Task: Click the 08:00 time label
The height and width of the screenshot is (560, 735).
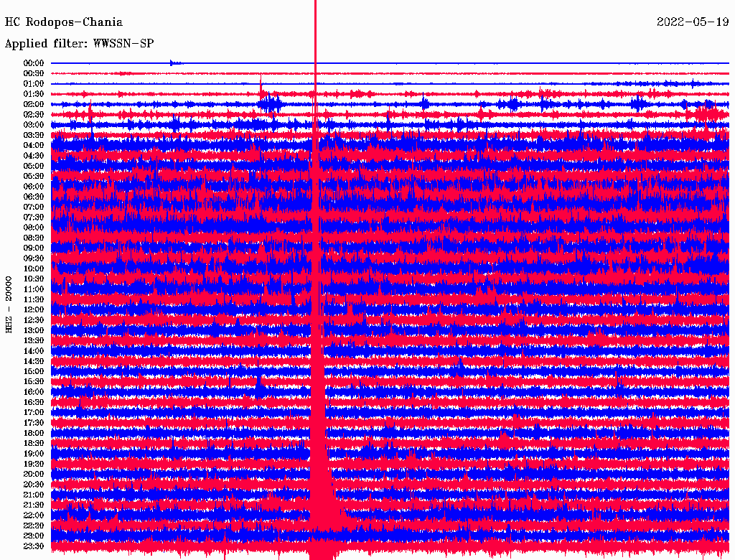Action: pyautogui.click(x=34, y=228)
